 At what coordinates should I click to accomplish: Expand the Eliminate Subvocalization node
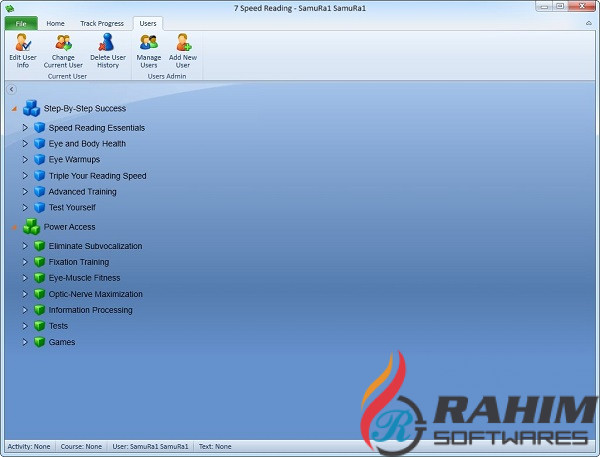click(x=25, y=246)
